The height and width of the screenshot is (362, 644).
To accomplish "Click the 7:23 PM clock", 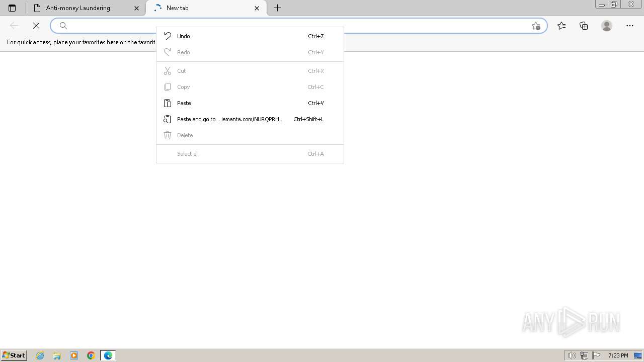I will (618, 355).
